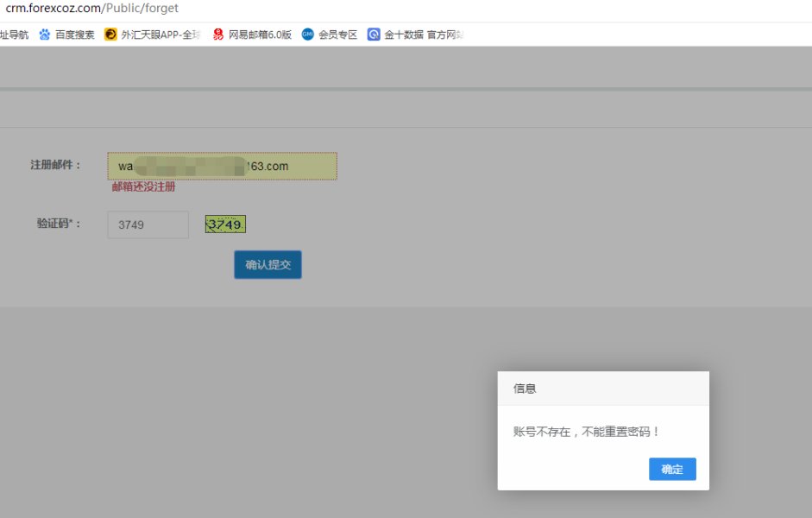
Task: Submit the form with 确认提交
Action: pos(268,265)
